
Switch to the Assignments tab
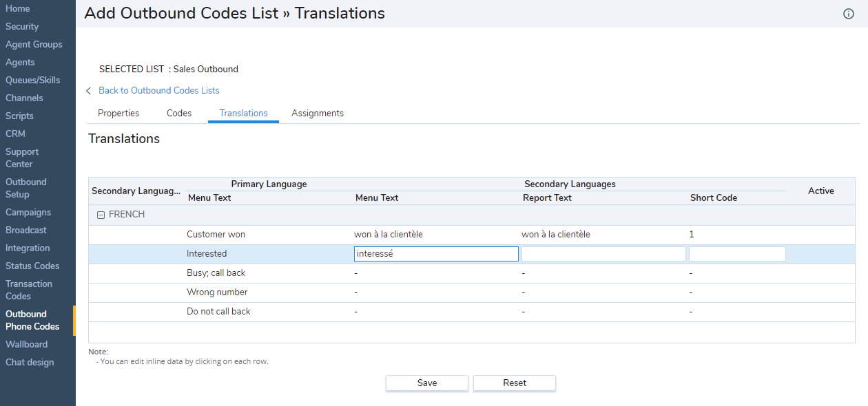tap(318, 114)
